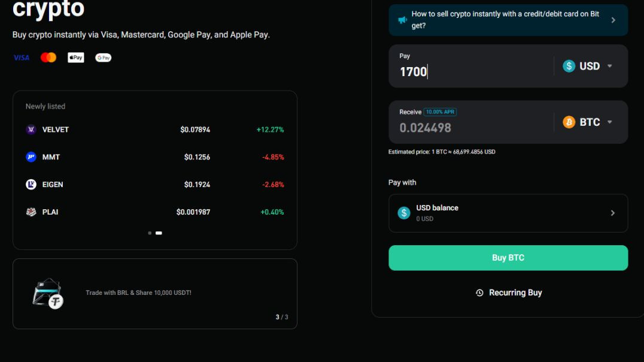Click the 3 / 3 promo counter
Screen dimensions: 644x362
pyautogui.click(x=282, y=317)
